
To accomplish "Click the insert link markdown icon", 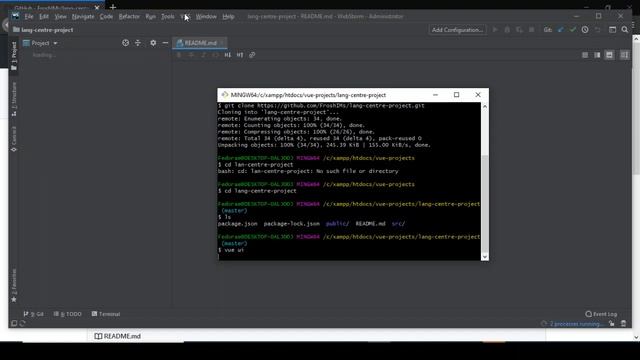I will tap(252, 55).
